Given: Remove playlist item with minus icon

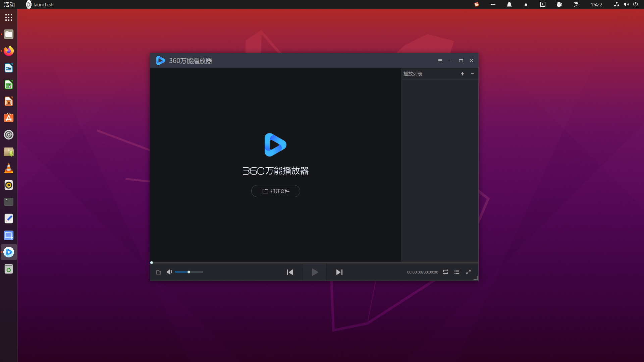Looking at the screenshot, I should 473,74.
